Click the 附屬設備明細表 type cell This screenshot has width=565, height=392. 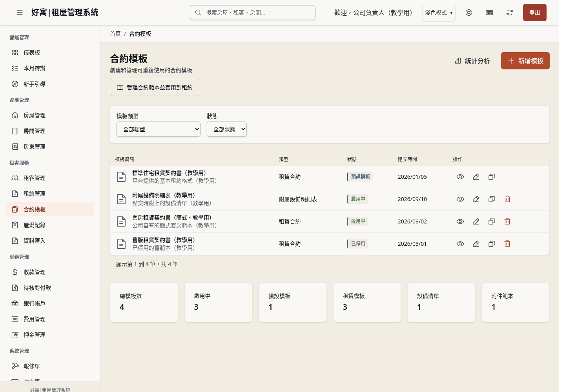(x=298, y=199)
